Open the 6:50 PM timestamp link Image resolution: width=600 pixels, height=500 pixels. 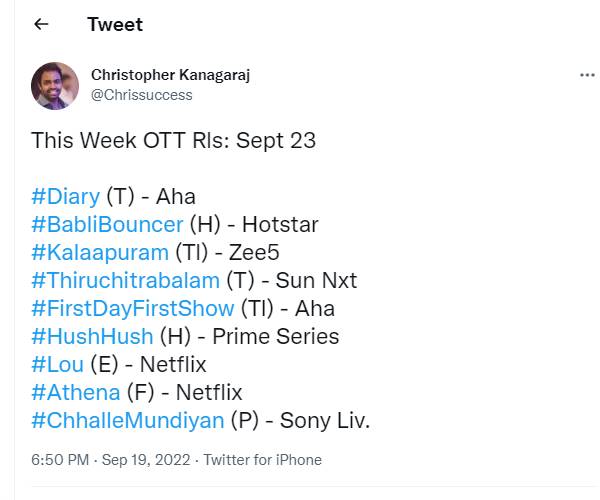[60, 460]
